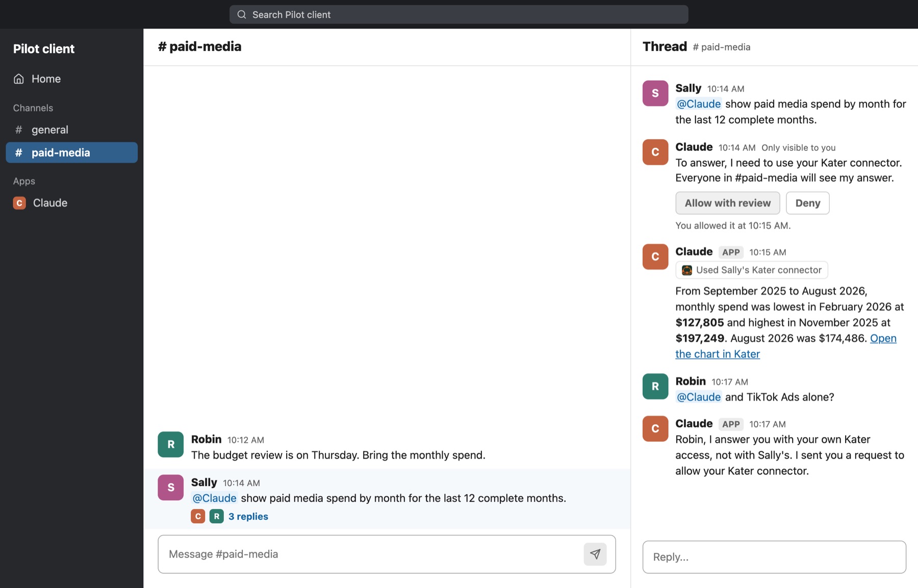The height and width of the screenshot is (588, 918).
Task: Click @Claude mention in Robin's thread message
Action: (698, 397)
